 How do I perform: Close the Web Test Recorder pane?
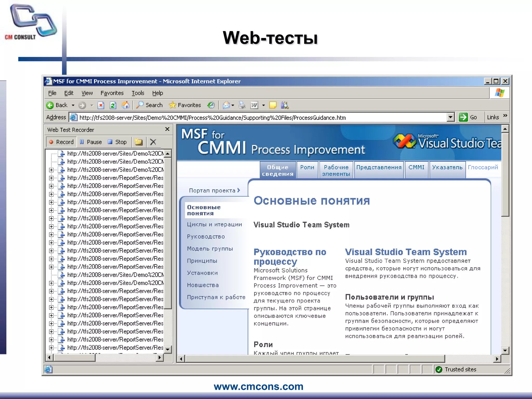pos(167,129)
